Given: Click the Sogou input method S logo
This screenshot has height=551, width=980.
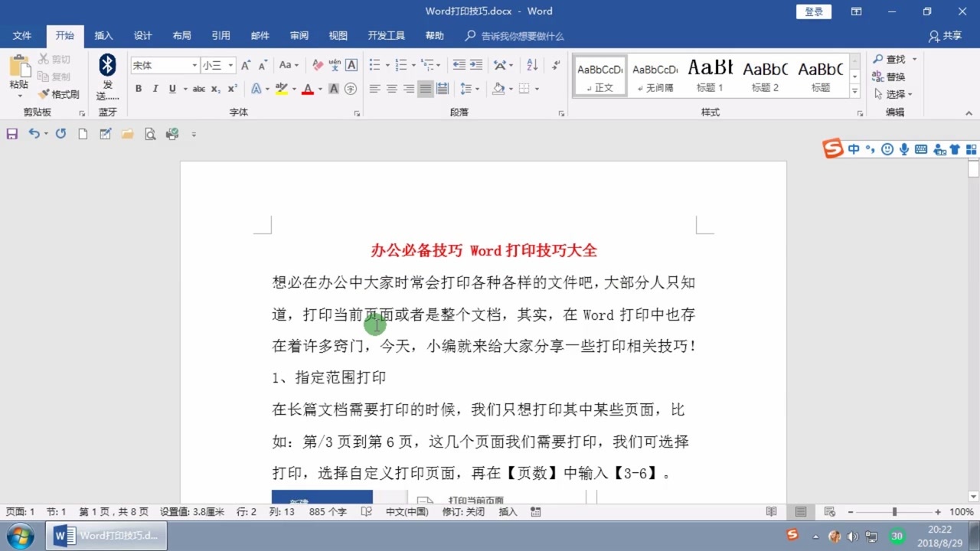Looking at the screenshot, I should [833, 148].
